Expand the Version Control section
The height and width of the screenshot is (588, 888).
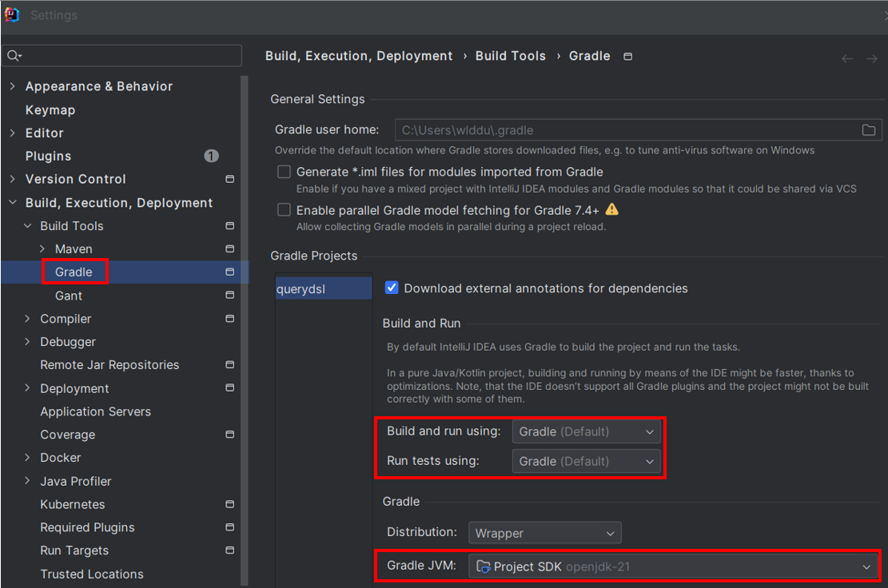(13, 179)
